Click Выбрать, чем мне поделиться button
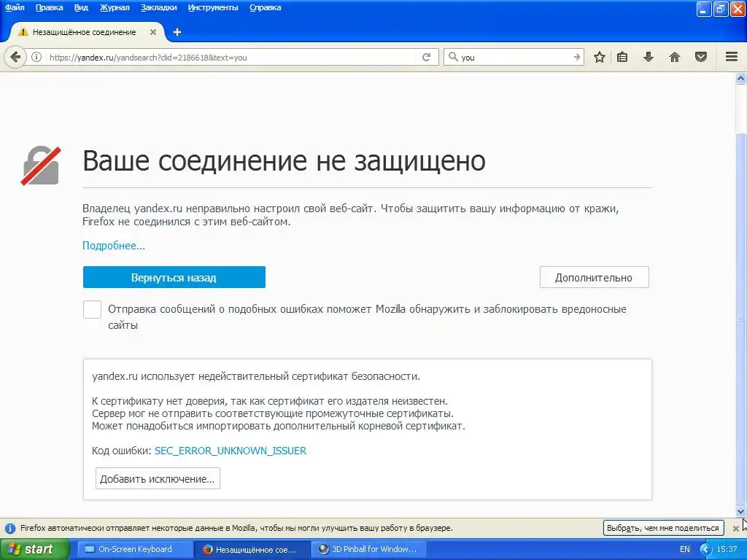 point(663,528)
